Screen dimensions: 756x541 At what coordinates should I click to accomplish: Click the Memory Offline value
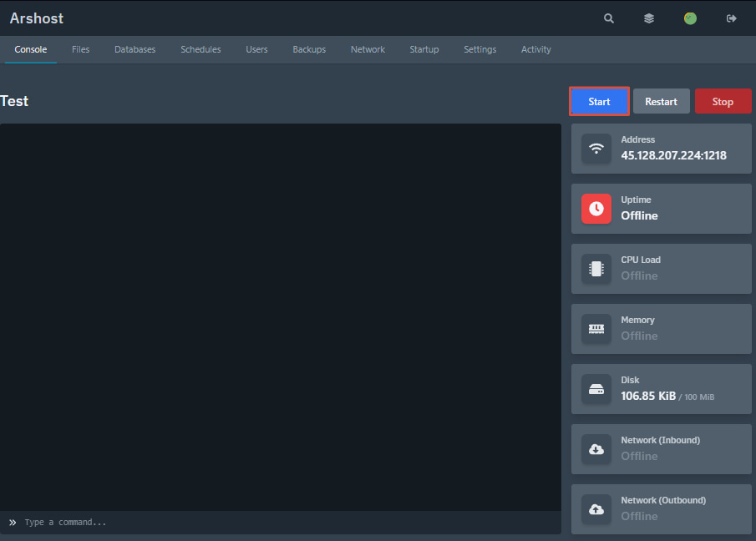(639, 336)
